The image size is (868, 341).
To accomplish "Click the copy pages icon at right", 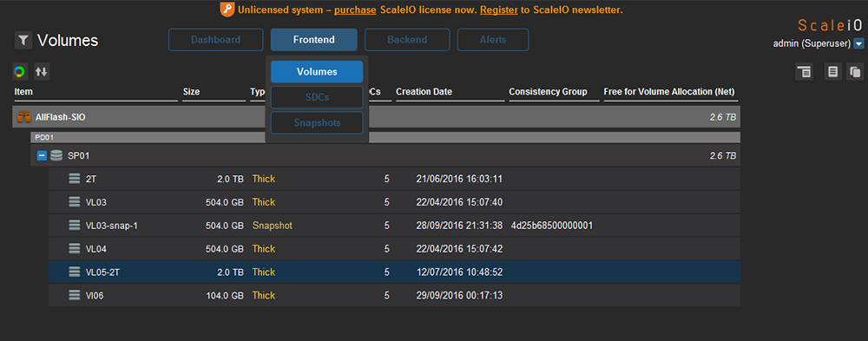I will [855, 71].
